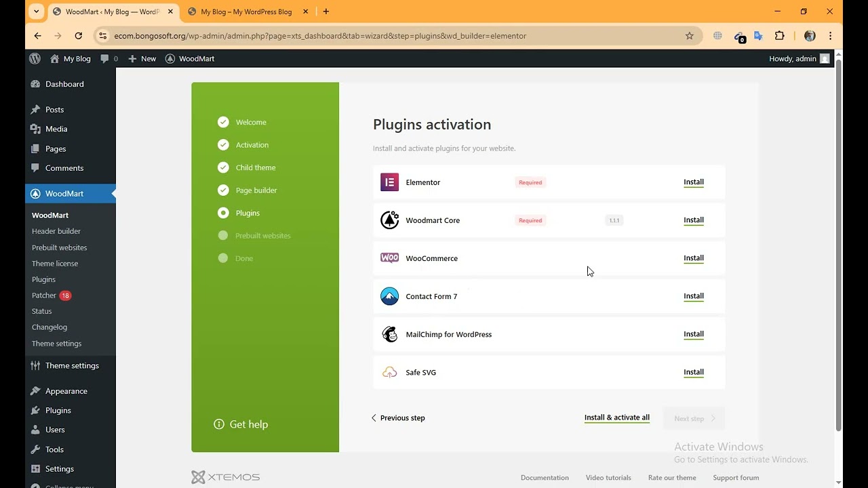Open a new browser tab
This screenshot has width=868, height=488.
(326, 12)
